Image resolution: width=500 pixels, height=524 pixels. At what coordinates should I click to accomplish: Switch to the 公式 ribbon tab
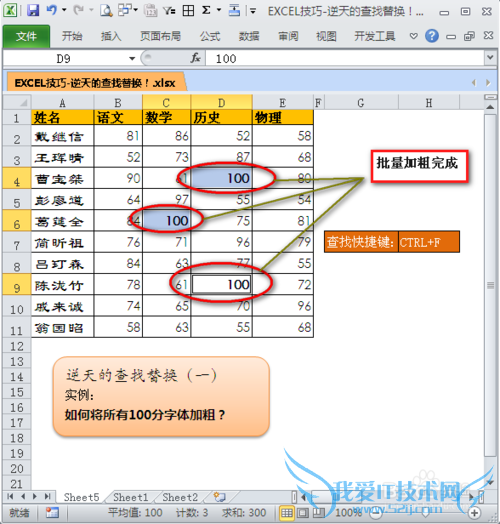[x=210, y=36]
